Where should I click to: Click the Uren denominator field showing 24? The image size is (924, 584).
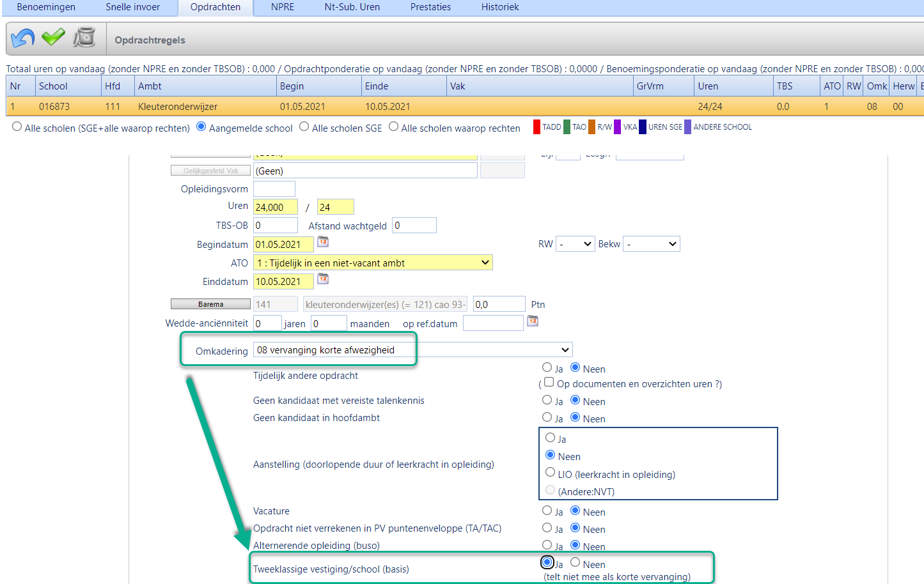pos(336,207)
